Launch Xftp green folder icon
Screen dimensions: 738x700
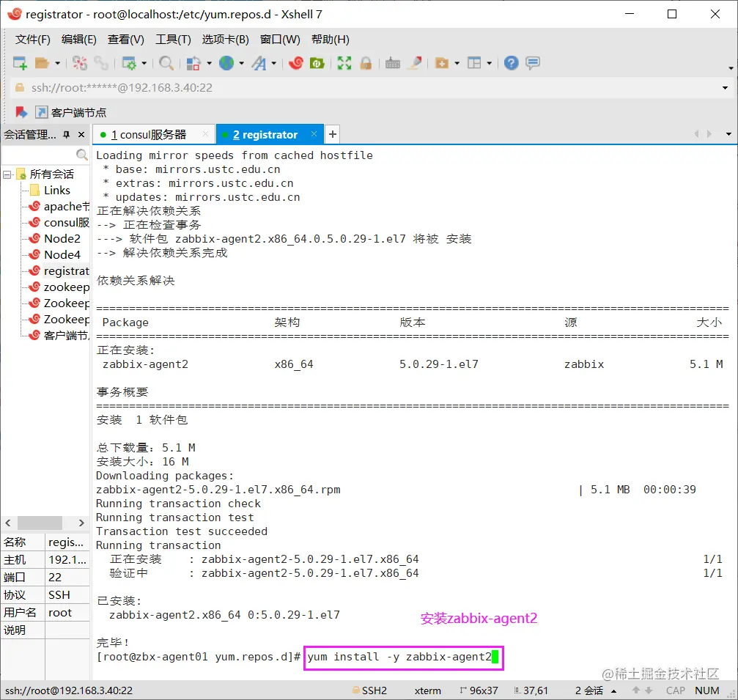[x=317, y=63]
